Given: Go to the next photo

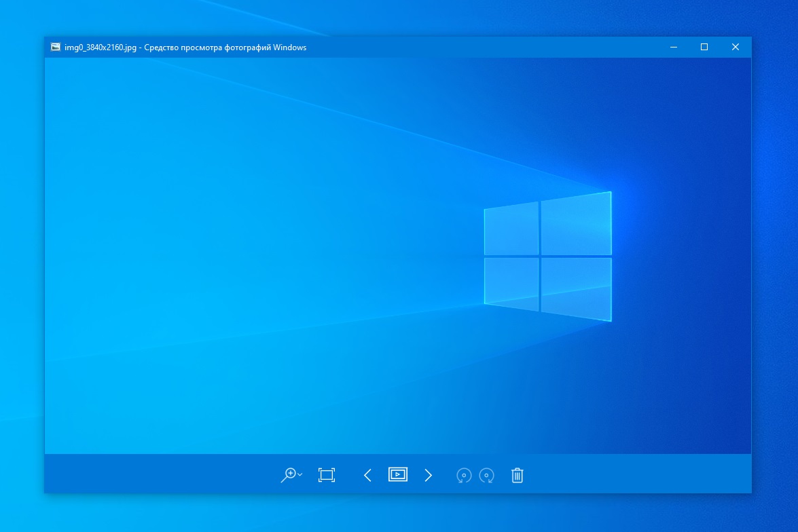Looking at the screenshot, I should (x=428, y=475).
